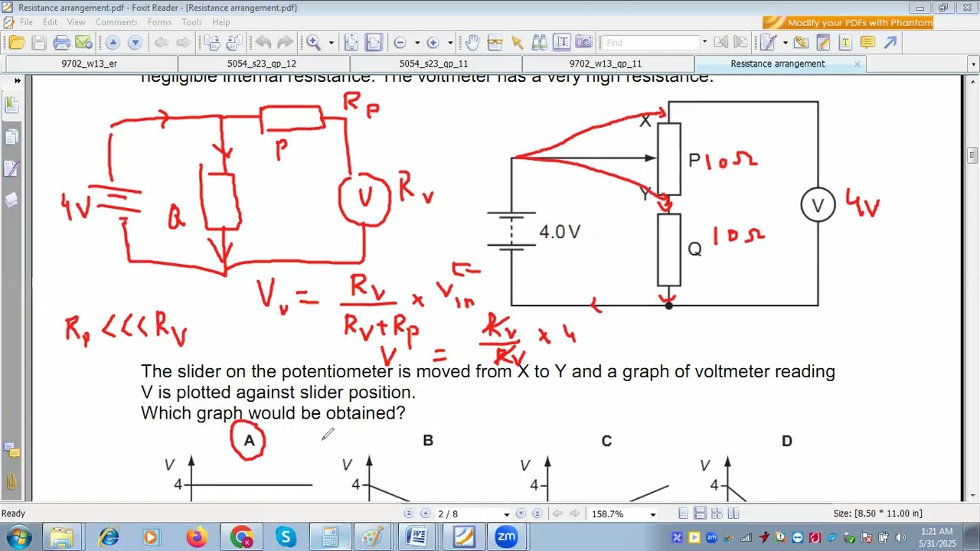The width and height of the screenshot is (980, 551).
Task: Click the attach file paperclip icon
Action: (x=801, y=43)
